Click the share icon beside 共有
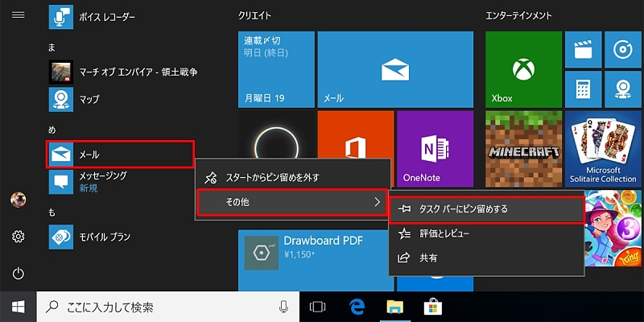The width and height of the screenshot is (644, 322). (x=404, y=258)
